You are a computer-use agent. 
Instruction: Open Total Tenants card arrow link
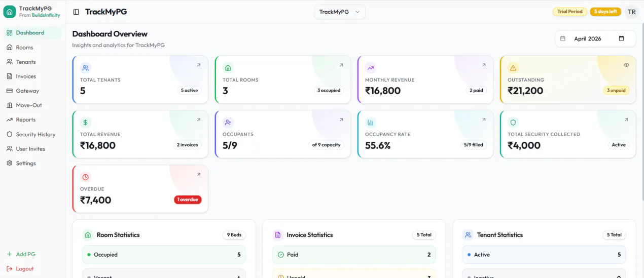(x=198, y=65)
